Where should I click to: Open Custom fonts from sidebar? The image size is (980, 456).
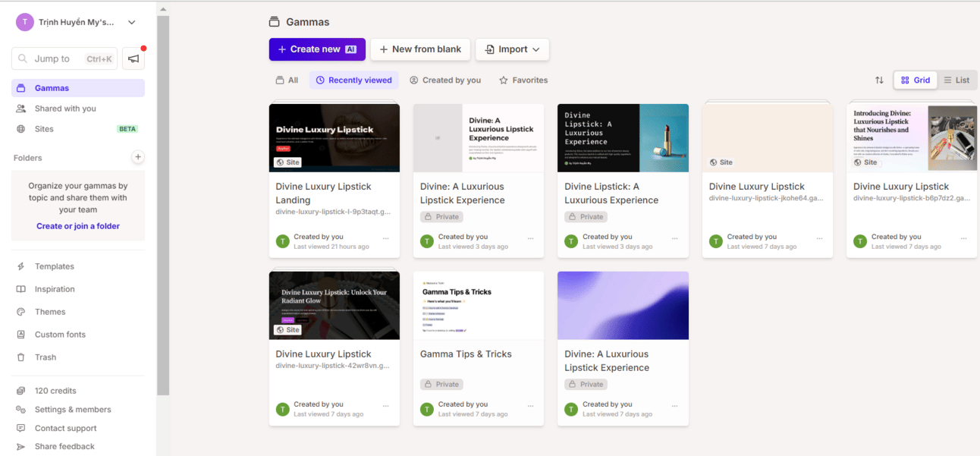tap(59, 335)
